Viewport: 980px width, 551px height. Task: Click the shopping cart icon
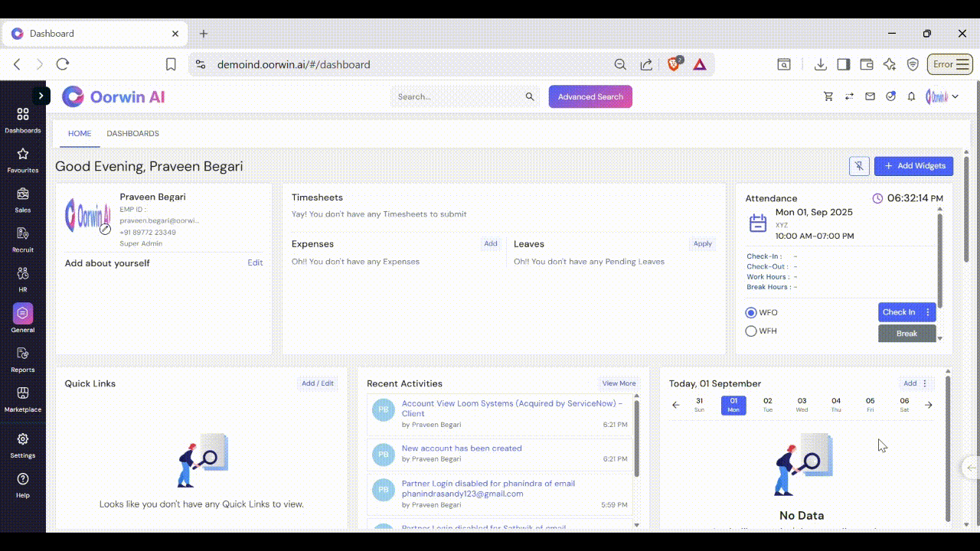click(x=828, y=96)
